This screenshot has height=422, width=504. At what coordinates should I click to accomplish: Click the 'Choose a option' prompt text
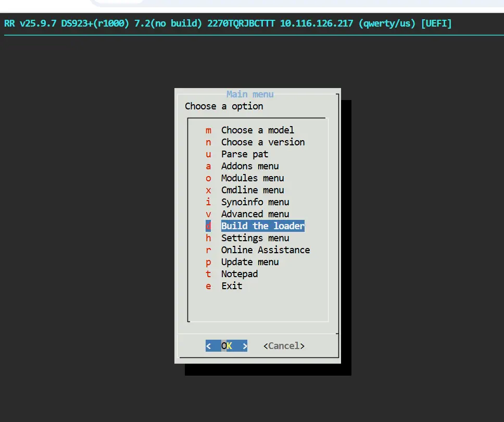pyautogui.click(x=224, y=106)
